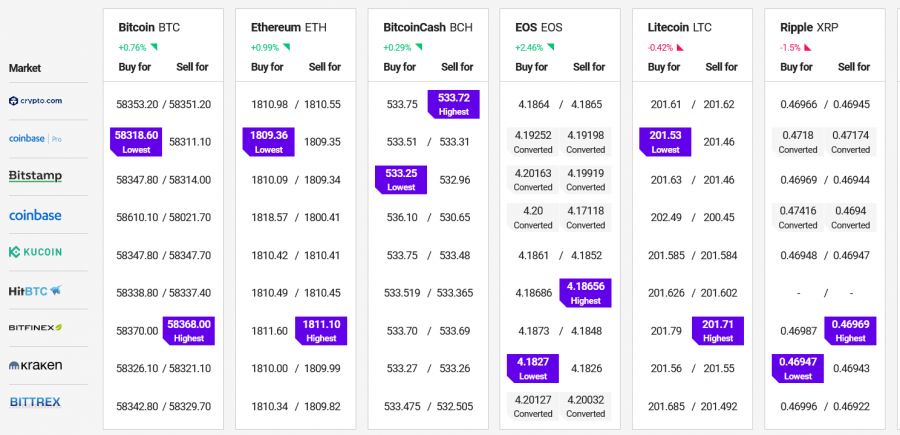Click the crypto.com market logo

35,101
